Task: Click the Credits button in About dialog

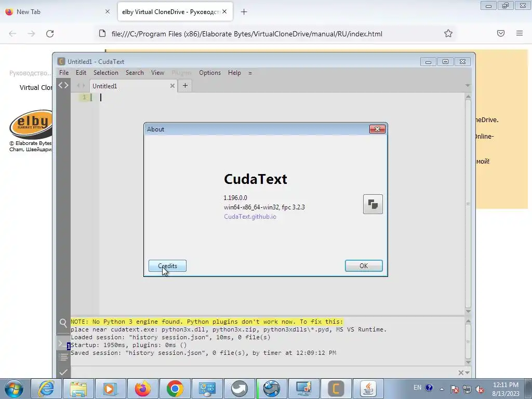Action: tap(167, 265)
